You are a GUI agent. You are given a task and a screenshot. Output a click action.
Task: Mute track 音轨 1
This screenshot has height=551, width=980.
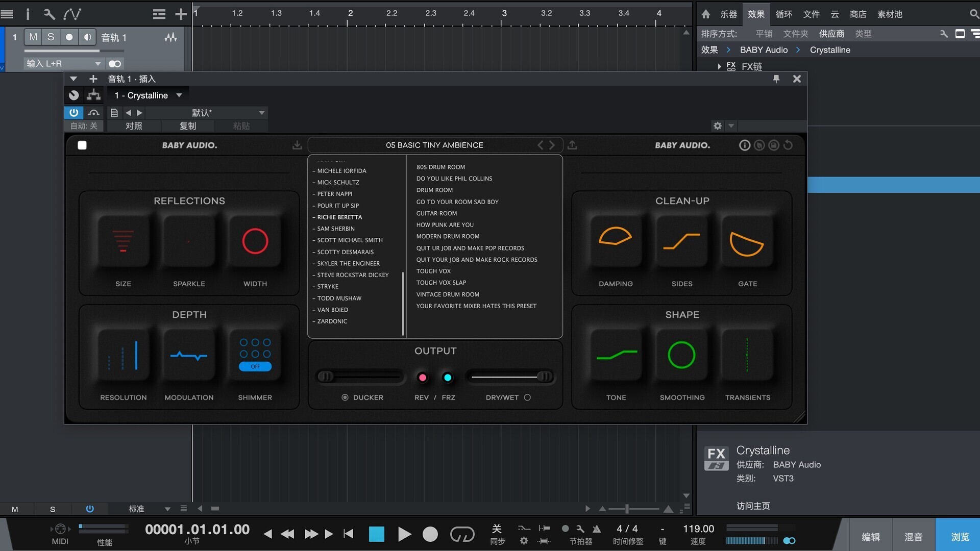point(33,37)
